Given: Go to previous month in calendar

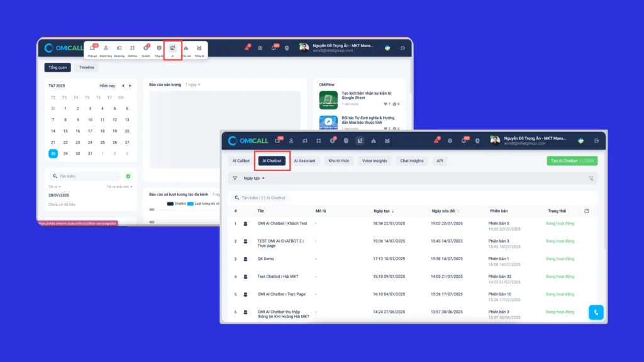Looking at the screenshot, I should pos(123,85).
